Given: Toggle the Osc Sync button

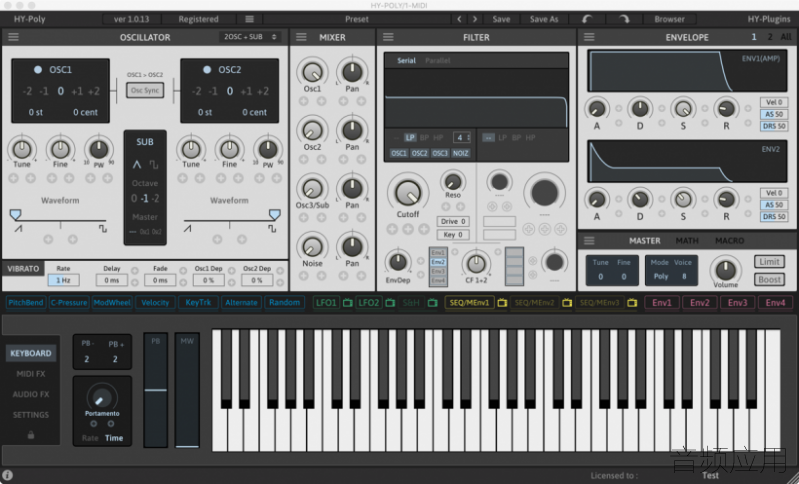Looking at the screenshot, I should click(x=145, y=90).
